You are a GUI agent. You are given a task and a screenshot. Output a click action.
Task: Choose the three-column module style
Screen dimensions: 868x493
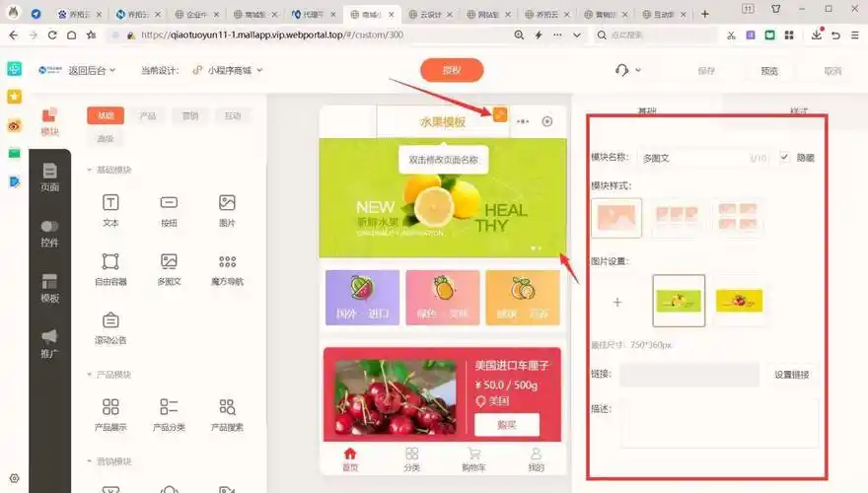coord(677,218)
